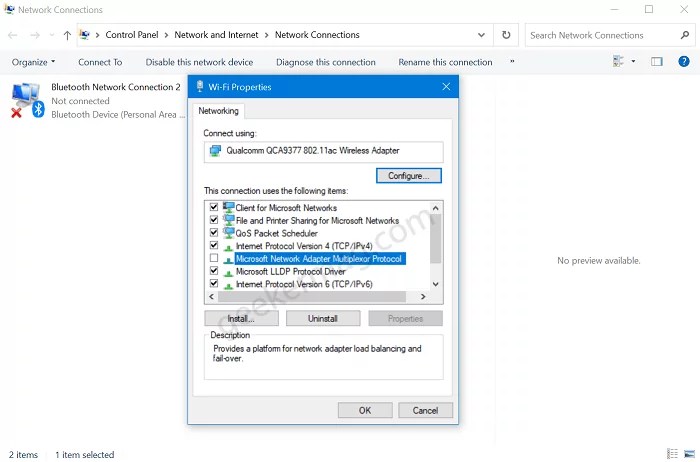Click the QoS Packet Scheduler icon
This screenshot has height=462, width=700.
(x=229, y=233)
